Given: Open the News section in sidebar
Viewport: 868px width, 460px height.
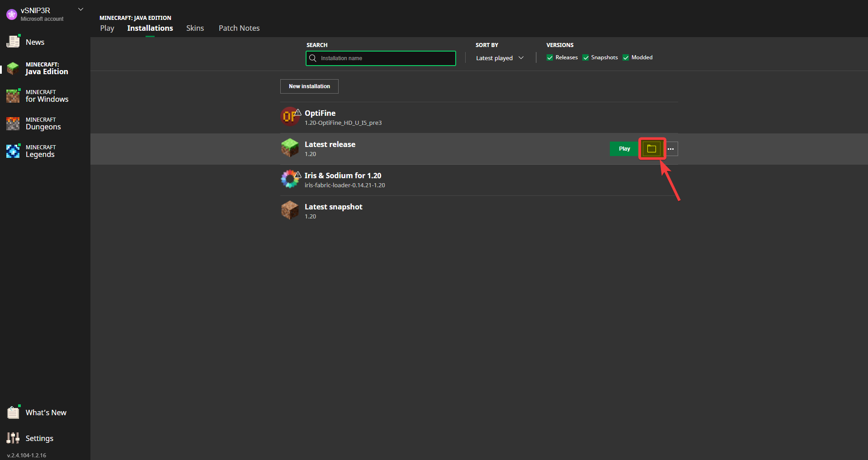Looking at the screenshot, I should [x=35, y=42].
